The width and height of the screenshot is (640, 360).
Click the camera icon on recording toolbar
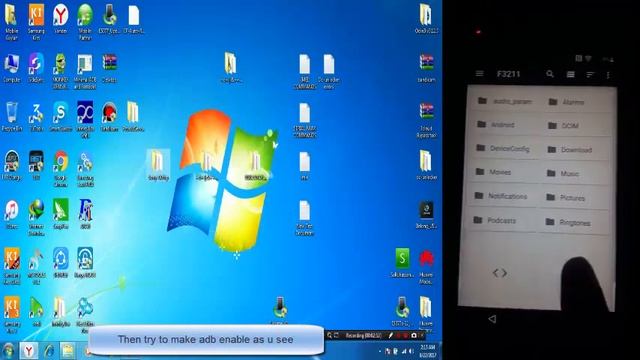coord(413,336)
